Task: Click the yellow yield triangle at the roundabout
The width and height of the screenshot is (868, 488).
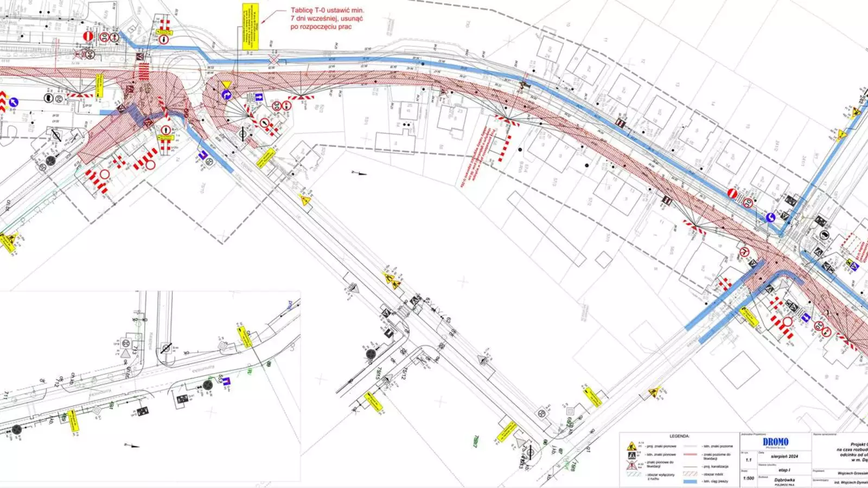Action: click(x=226, y=85)
